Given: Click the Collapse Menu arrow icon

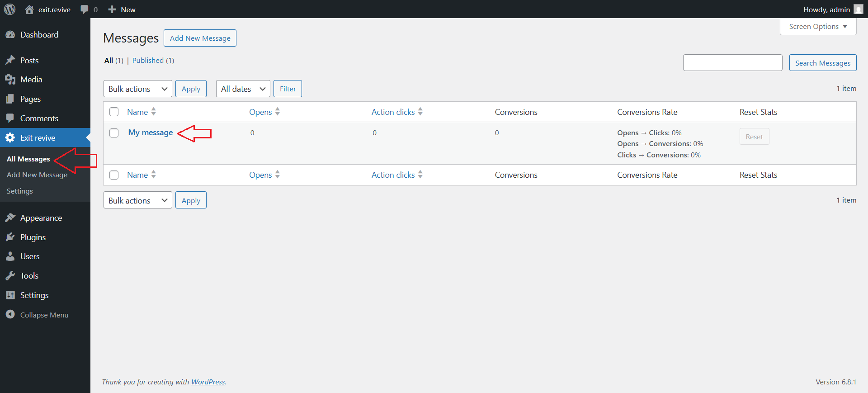Looking at the screenshot, I should 10,315.
